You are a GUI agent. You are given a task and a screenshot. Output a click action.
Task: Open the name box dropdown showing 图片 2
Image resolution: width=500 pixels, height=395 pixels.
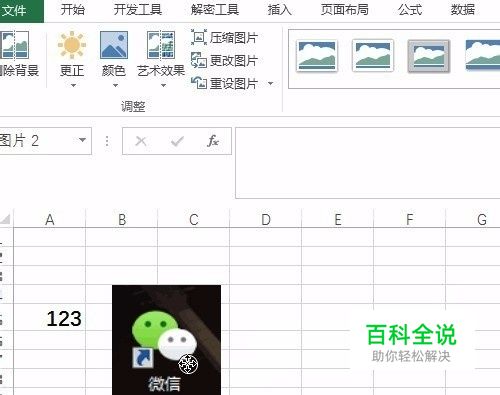pos(82,140)
